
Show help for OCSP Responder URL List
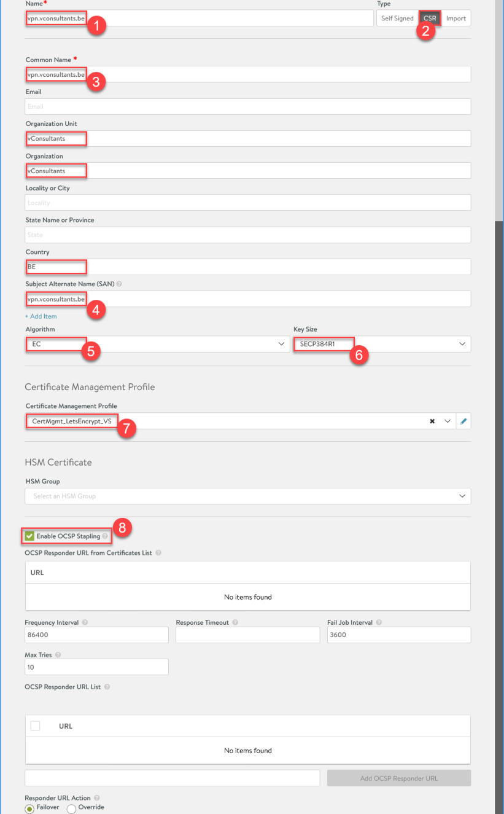[x=107, y=687]
